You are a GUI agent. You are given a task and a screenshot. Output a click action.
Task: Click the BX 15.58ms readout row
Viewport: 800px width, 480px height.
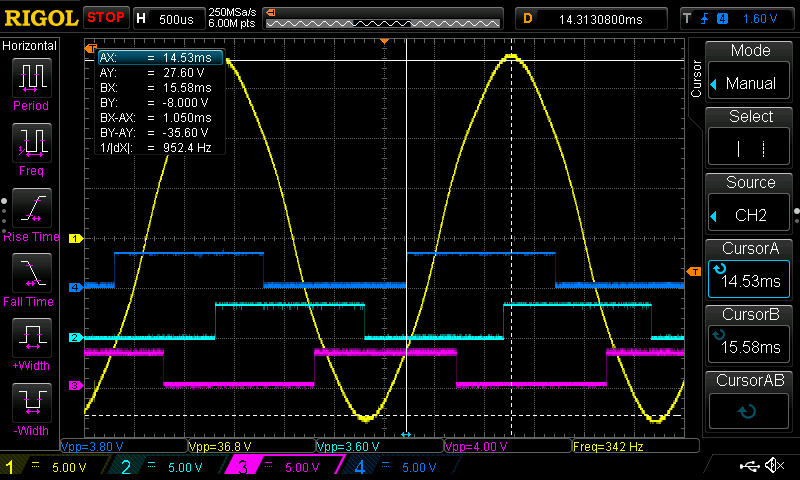coord(161,88)
